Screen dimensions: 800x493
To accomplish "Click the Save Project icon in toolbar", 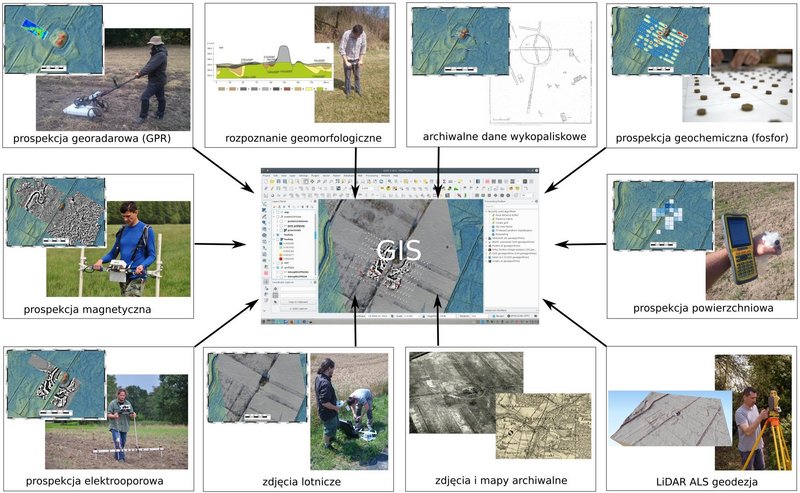I will pos(279,181).
